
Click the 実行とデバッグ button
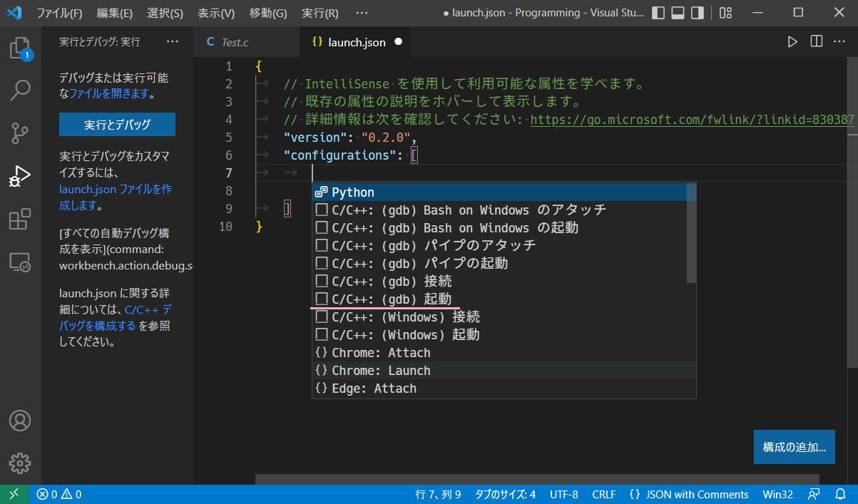(x=117, y=124)
